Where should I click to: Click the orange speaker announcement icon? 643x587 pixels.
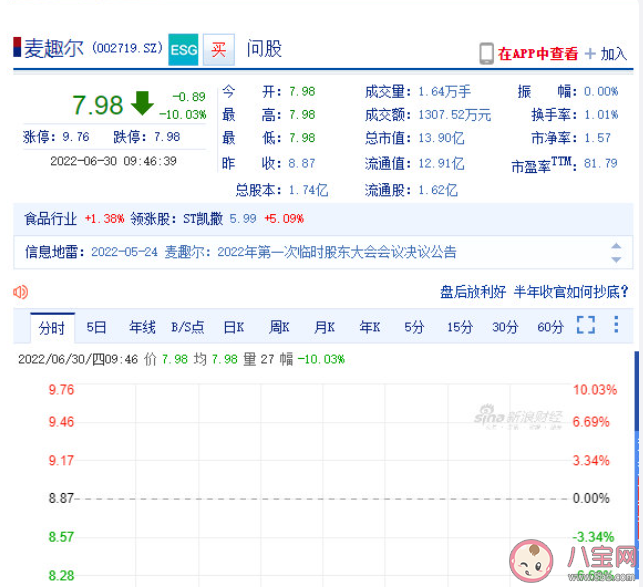point(20,292)
